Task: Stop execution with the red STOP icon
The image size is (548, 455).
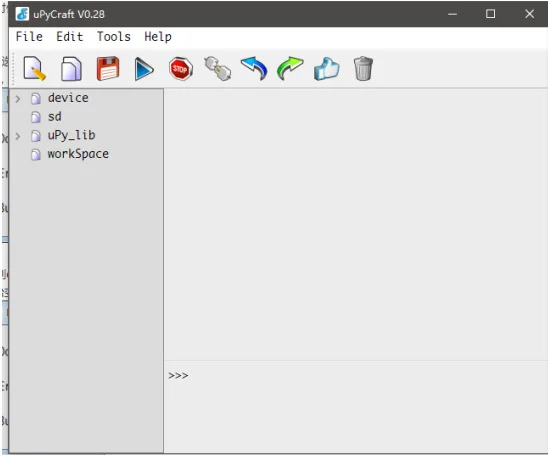Action: pyautogui.click(x=181, y=69)
